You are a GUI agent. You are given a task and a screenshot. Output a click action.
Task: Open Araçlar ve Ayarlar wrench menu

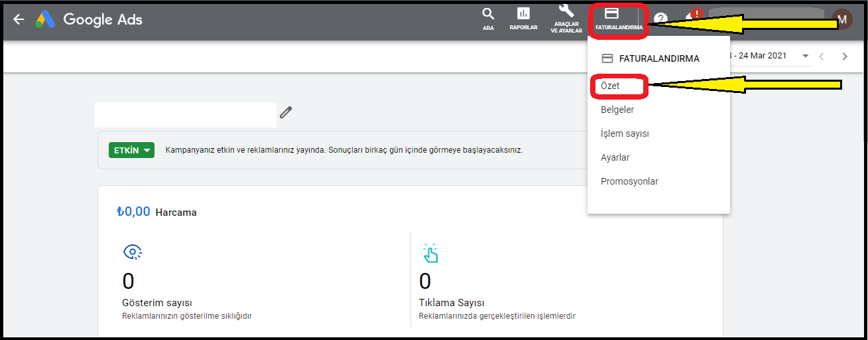click(566, 19)
